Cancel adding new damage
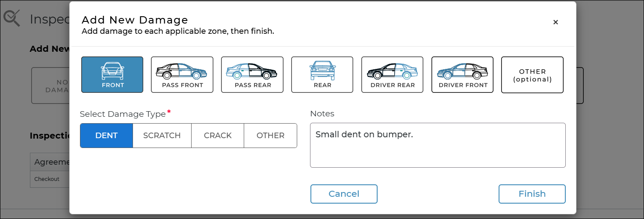Viewport: 644px width, 219px height. pyautogui.click(x=344, y=194)
